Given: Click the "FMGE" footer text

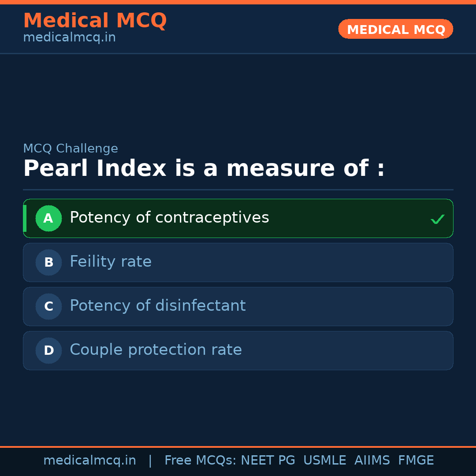Looking at the screenshot, I should (416, 461).
